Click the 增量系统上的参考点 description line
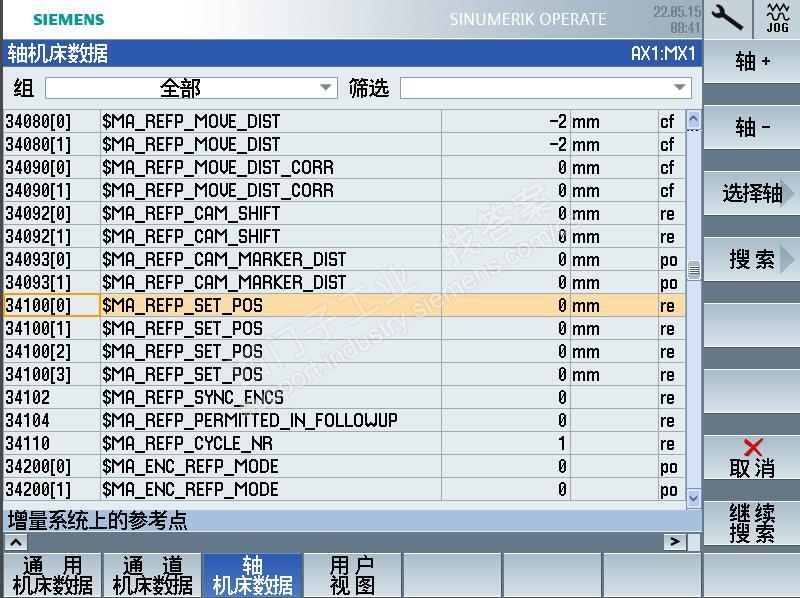The width and height of the screenshot is (800, 598). 97,520
